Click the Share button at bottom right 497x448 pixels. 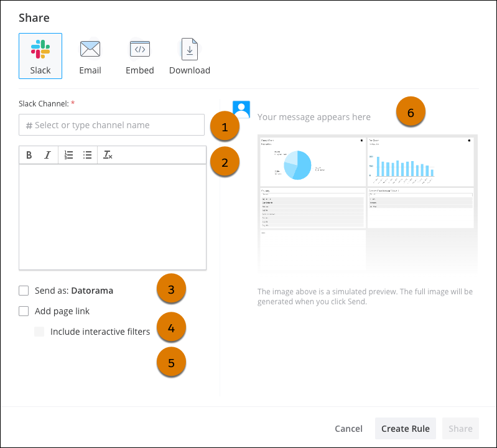460,429
